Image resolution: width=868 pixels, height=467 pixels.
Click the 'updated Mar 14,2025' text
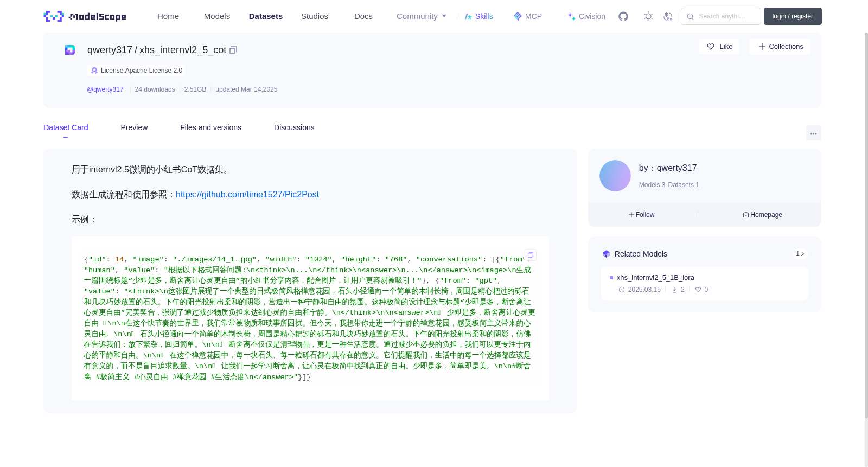point(246,89)
